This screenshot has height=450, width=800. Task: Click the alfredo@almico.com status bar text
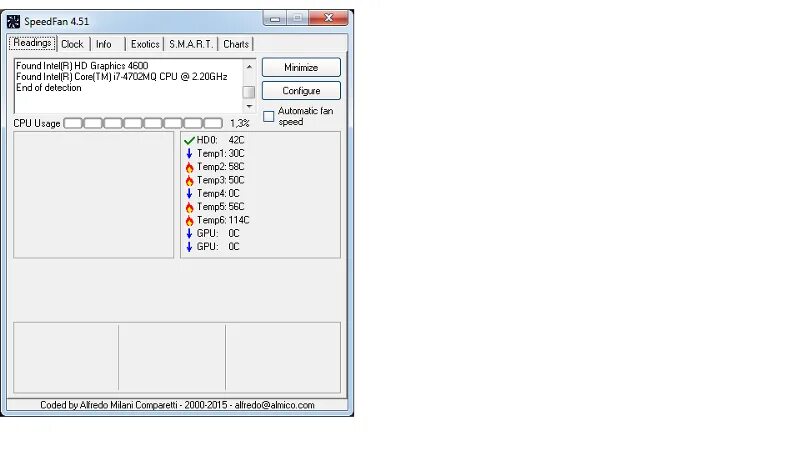[x=274, y=405]
